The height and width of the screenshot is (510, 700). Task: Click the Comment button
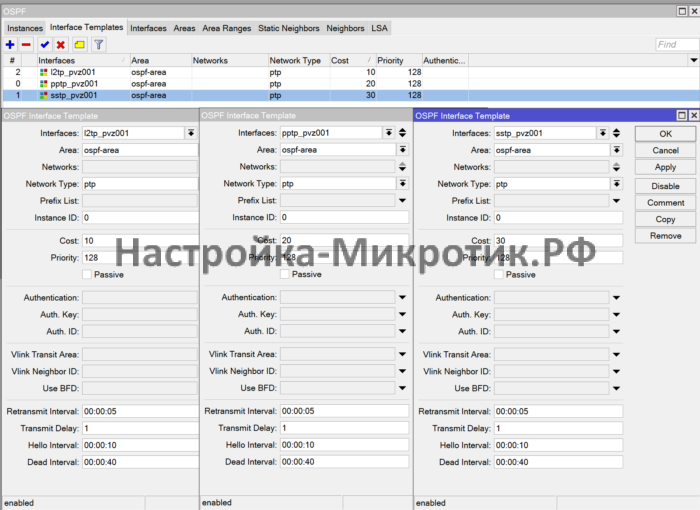pos(666,203)
